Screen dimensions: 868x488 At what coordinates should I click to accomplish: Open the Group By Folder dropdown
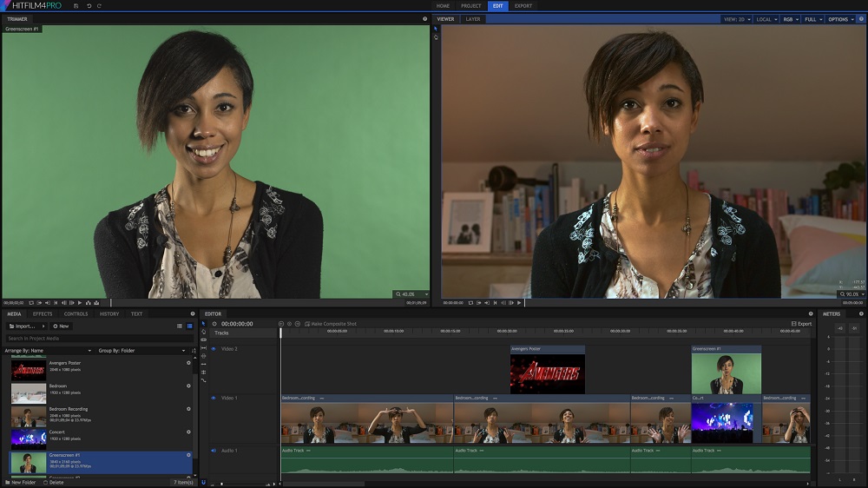tap(141, 351)
